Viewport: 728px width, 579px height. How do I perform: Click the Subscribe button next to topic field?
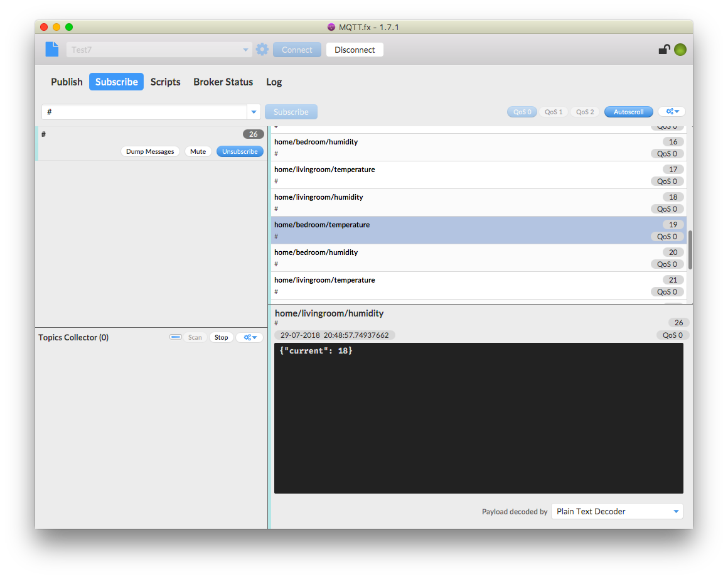(x=291, y=112)
